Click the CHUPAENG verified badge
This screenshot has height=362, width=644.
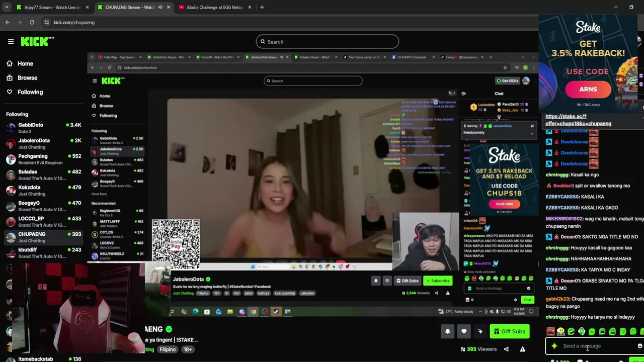tap(169, 329)
